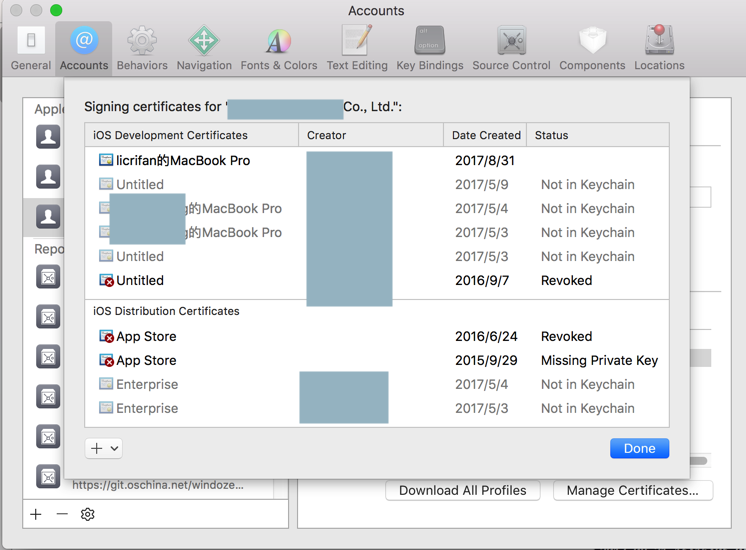Open the Text Editing preferences
This screenshot has width=746, height=550.
click(x=357, y=48)
